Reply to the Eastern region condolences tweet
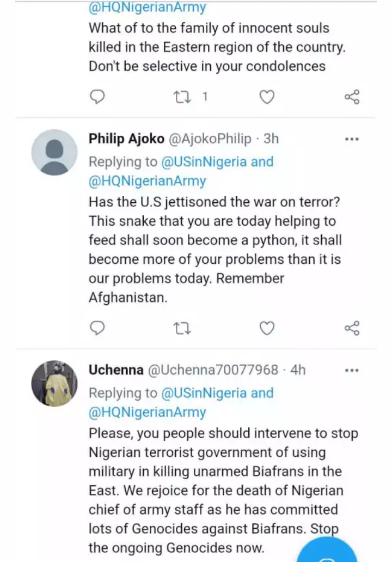The width and height of the screenshot is (392, 562). tap(97, 97)
